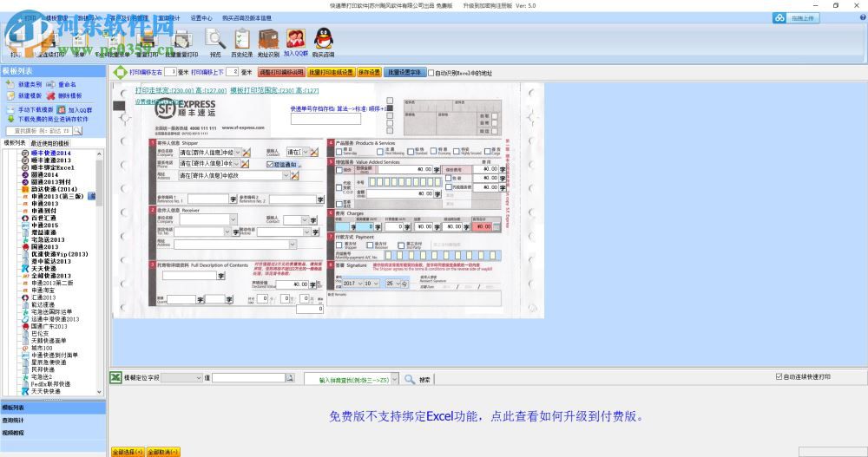Image resolution: width=868 pixels, height=457 pixels.
Task: Switch to the 模板列表 tab above the tree
Action: pos(15,143)
